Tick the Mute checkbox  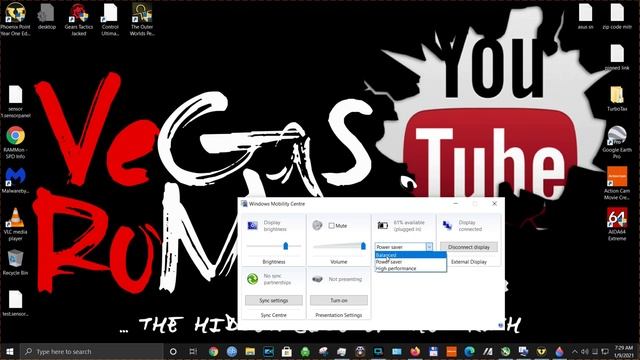[331, 225]
